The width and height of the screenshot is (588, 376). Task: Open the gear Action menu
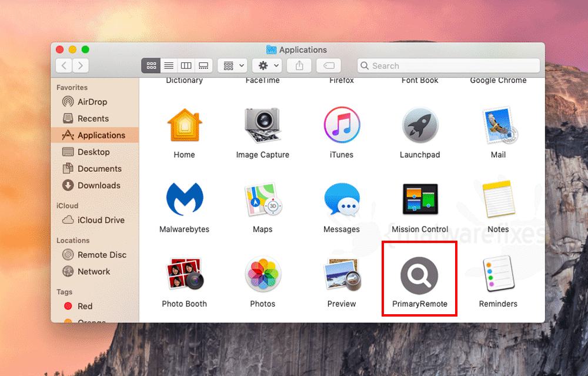[x=267, y=66]
